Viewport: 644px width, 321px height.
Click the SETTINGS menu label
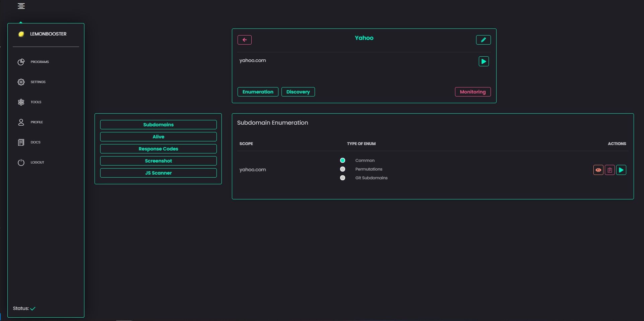[38, 82]
